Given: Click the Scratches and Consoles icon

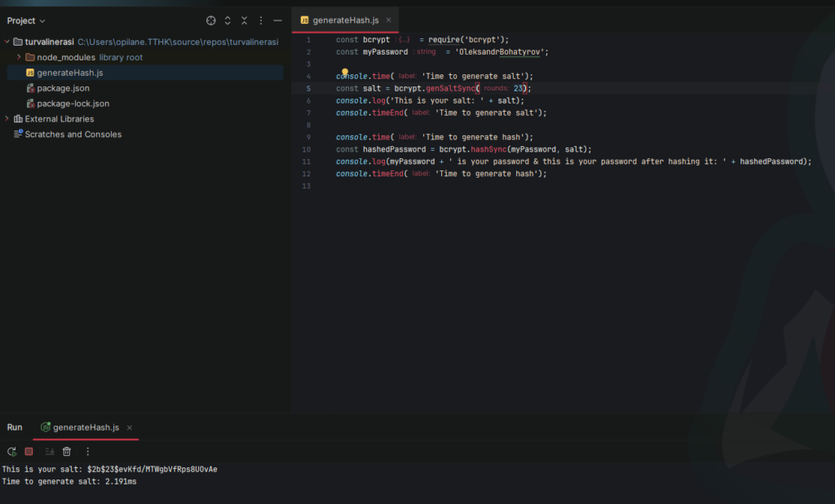Looking at the screenshot, I should [18, 134].
